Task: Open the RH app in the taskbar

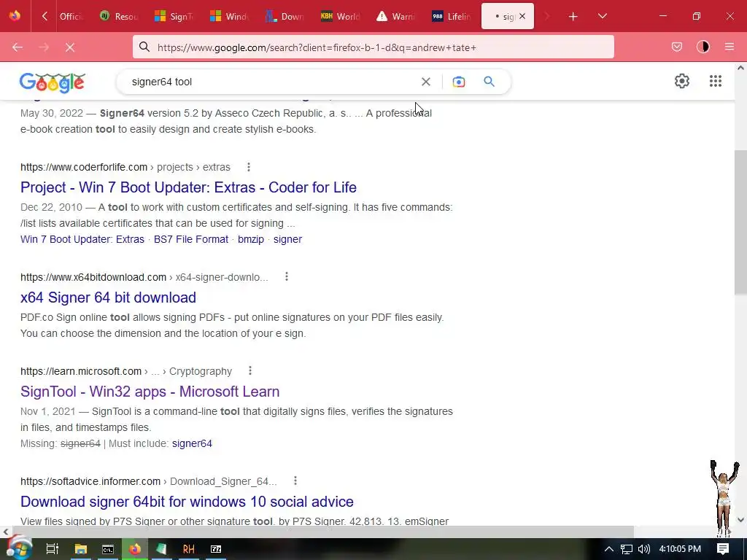Action: [189, 549]
